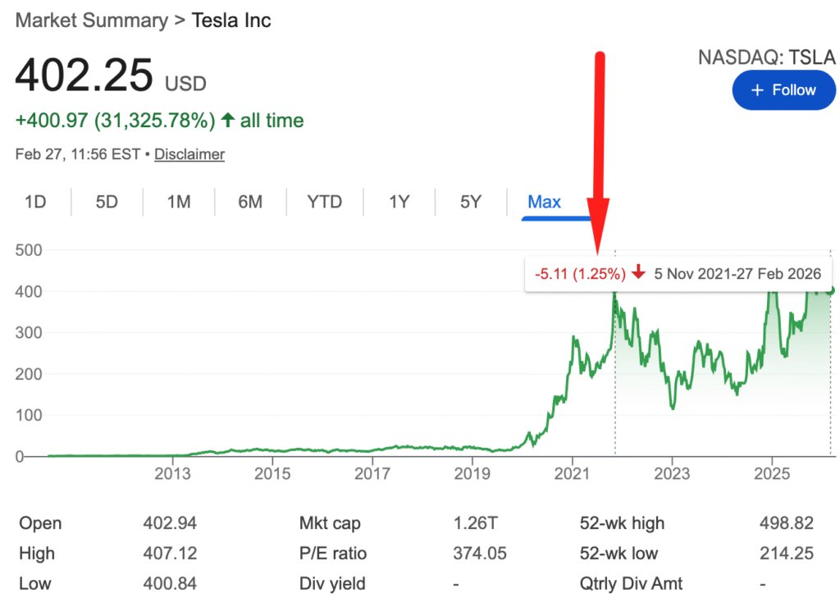840x616 pixels.
Task: Click the red down arrow in tooltip
Action: [639, 273]
